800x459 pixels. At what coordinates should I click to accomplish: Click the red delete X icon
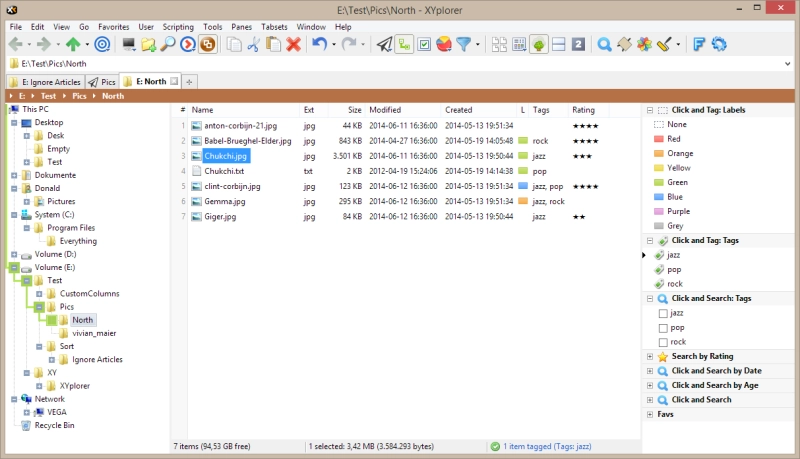[293, 44]
